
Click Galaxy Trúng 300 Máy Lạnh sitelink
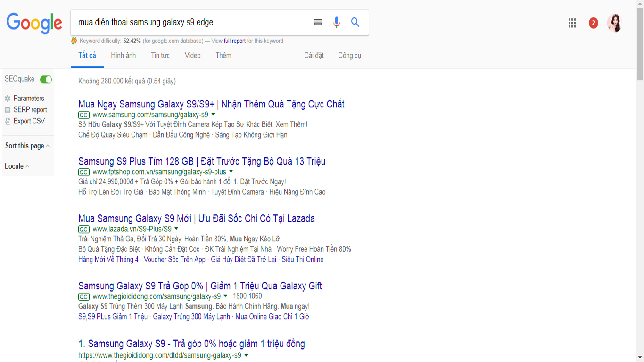[x=191, y=317]
